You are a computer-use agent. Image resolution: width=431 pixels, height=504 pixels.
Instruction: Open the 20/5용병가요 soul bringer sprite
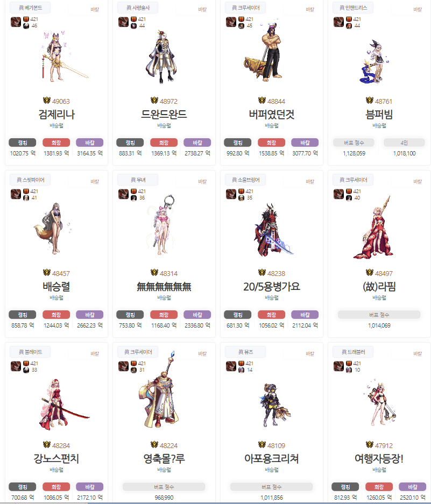click(x=273, y=230)
